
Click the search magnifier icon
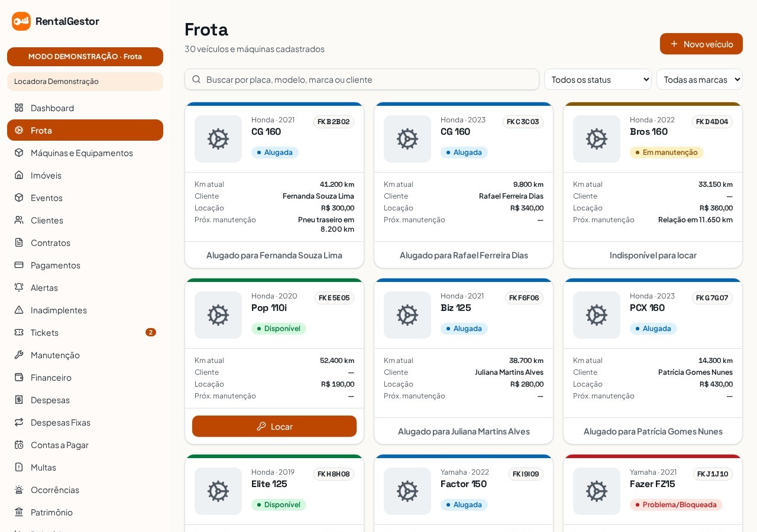tap(196, 79)
